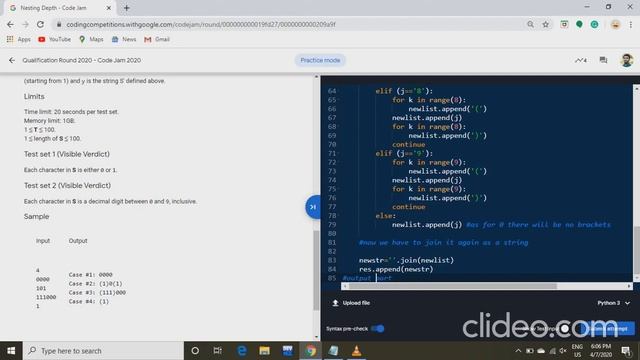Viewport: 640px width, 360px height.
Task: Collapse the problem panel with blue arrow button
Action: tap(313, 207)
